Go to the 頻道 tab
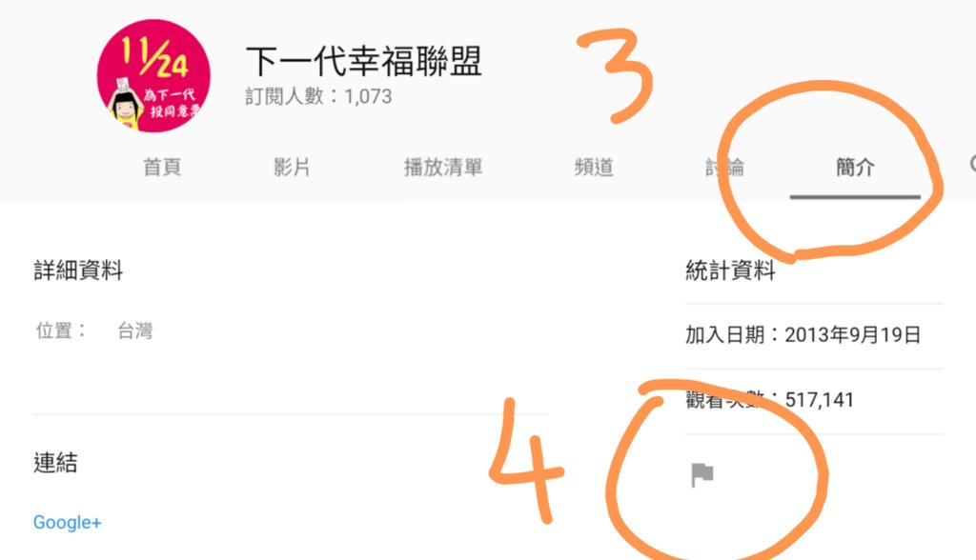This screenshot has width=976, height=560. coord(594,168)
